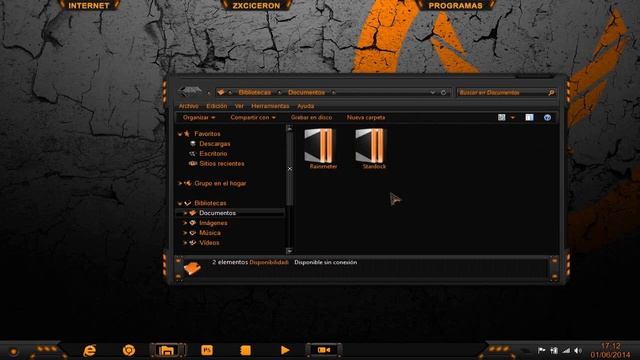Open the ZXCICERON desktop tab
The width and height of the screenshot is (640, 360).
click(256, 5)
